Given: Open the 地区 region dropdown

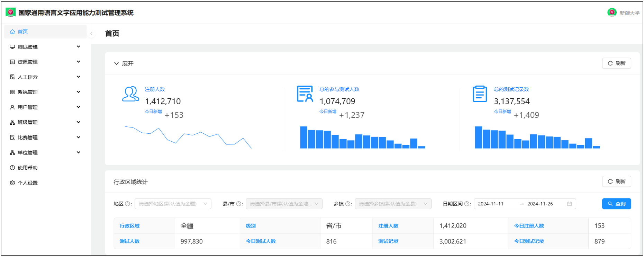Looking at the screenshot, I should click(x=173, y=204).
